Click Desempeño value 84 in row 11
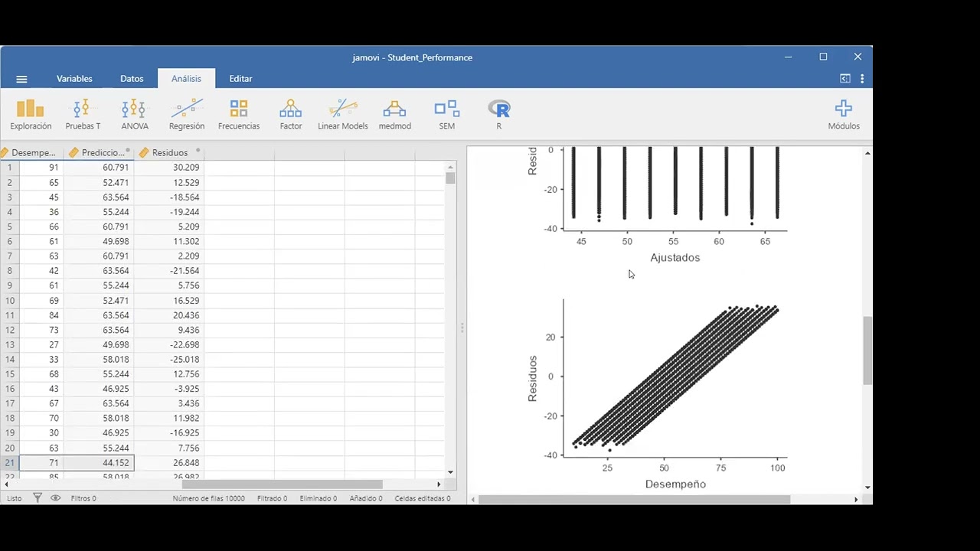 point(41,315)
